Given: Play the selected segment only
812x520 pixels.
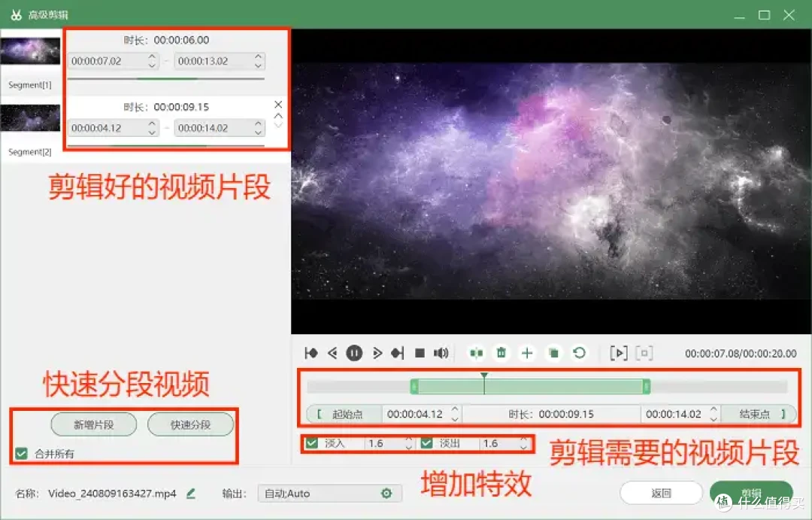Looking at the screenshot, I should coord(619,354).
